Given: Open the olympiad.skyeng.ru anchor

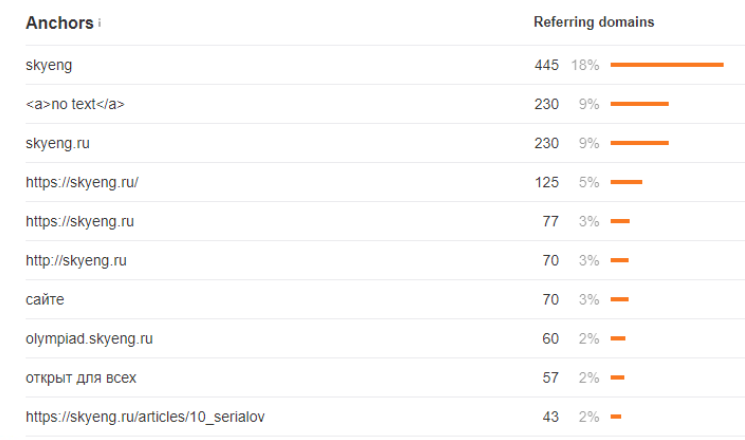Looking at the screenshot, I should 89,338.
